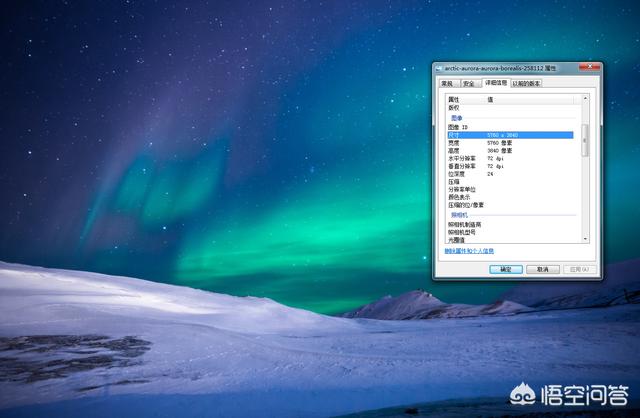The height and width of the screenshot is (418, 640).
Task: Close the 属性 dialog window
Action: (589, 67)
